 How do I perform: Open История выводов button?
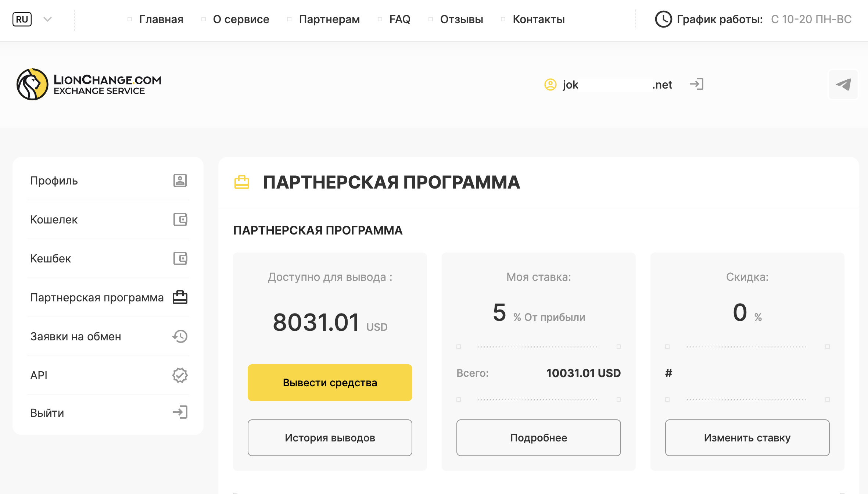[x=330, y=438]
